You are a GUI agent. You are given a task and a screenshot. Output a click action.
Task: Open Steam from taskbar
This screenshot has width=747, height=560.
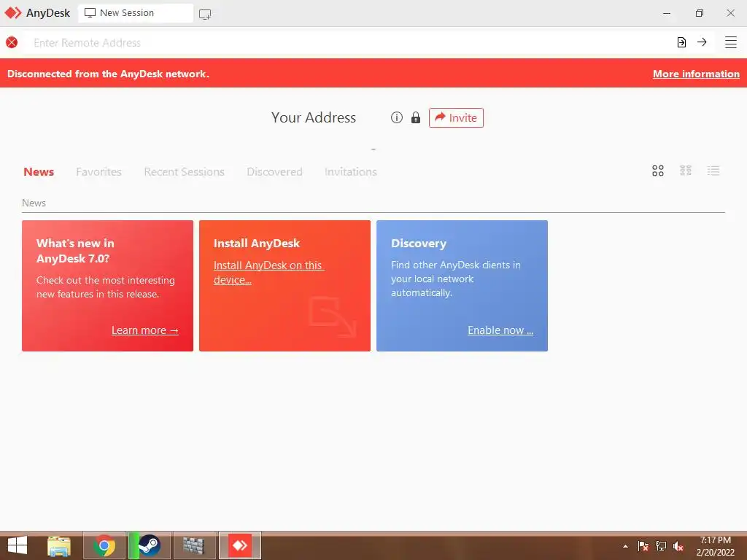click(x=150, y=545)
